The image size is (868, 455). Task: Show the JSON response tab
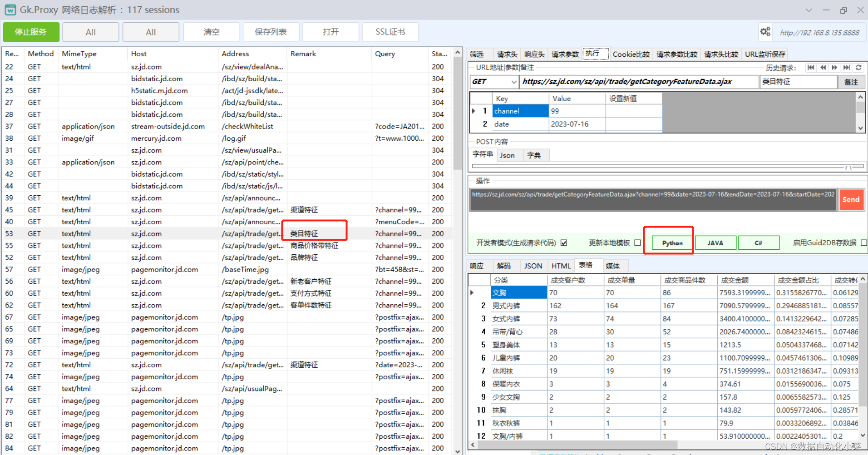pyautogui.click(x=533, y=266)
